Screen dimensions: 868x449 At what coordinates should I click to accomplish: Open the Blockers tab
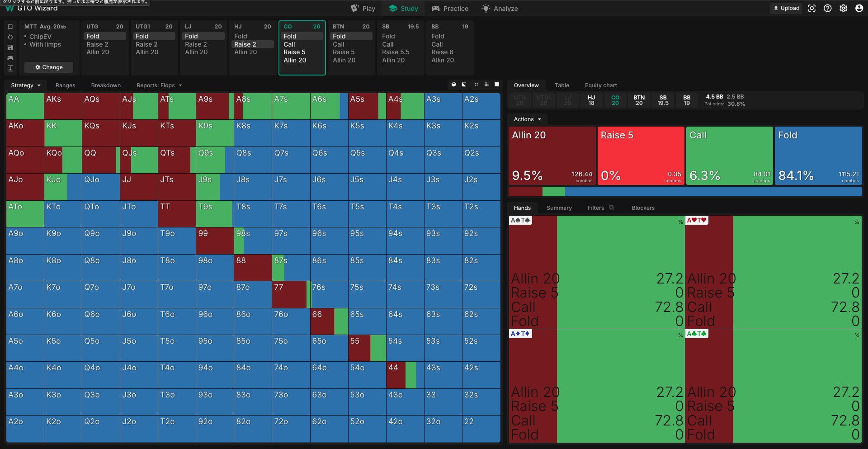pyautogui.click(x=643, y=208)
